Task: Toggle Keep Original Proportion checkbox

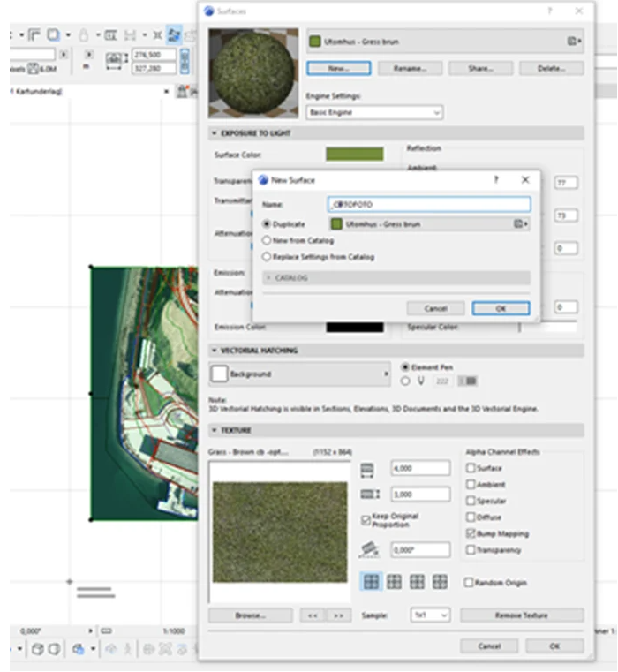Action: point(366,519)
